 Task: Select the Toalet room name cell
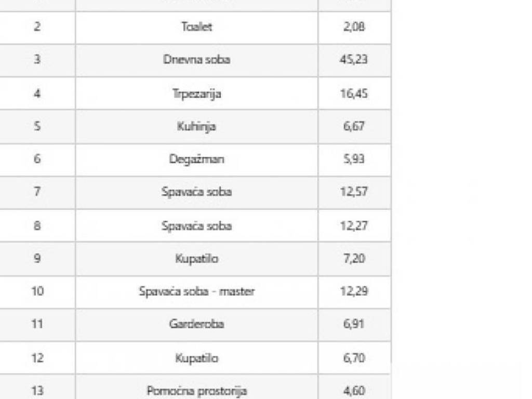point(196,27)
